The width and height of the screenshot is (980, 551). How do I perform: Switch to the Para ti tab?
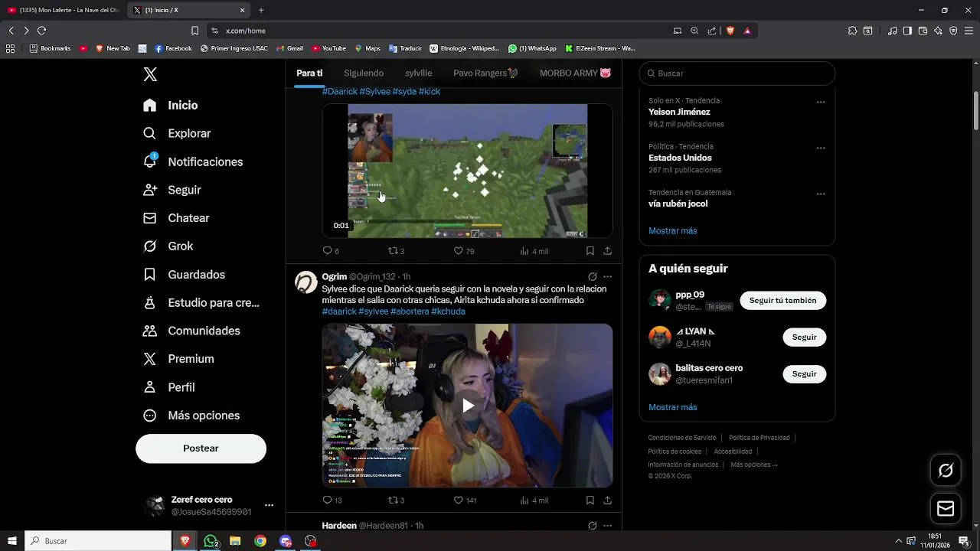pyautogui.click(x=309, y=73)
